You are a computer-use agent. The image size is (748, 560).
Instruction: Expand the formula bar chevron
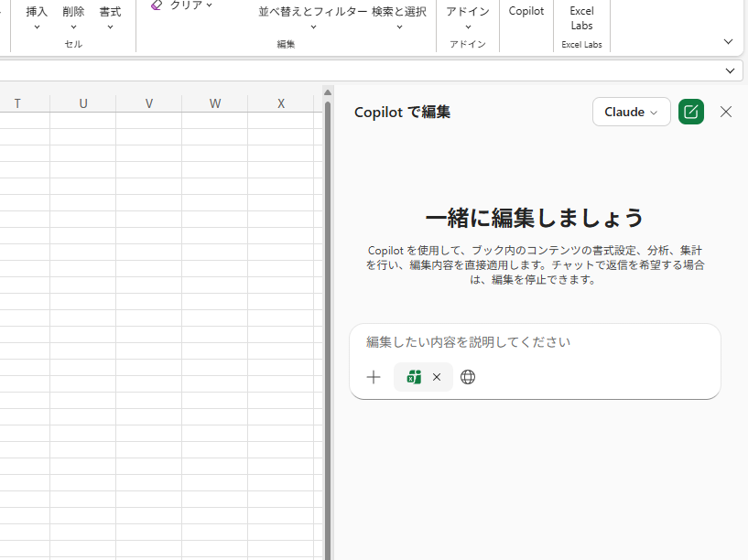pos(731,70)
